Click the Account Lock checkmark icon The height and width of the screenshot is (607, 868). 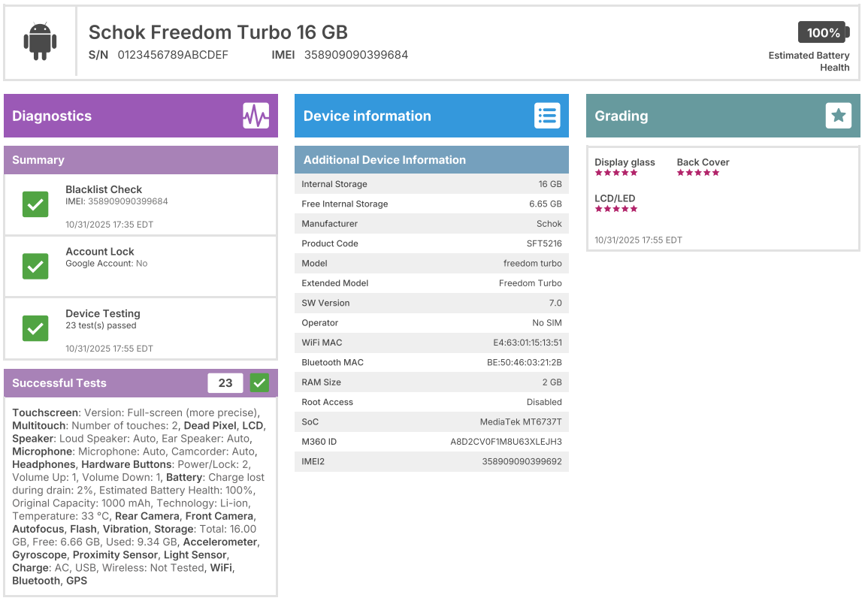[x=35, y=266]
